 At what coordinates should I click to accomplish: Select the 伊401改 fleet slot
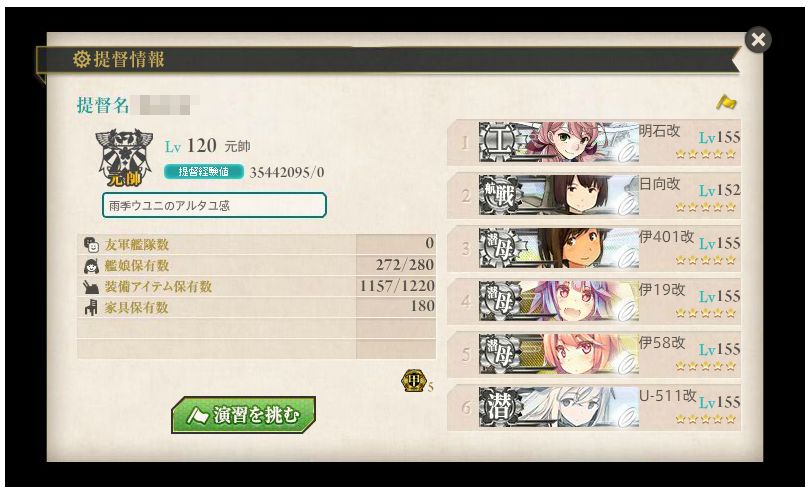[594, 248]
